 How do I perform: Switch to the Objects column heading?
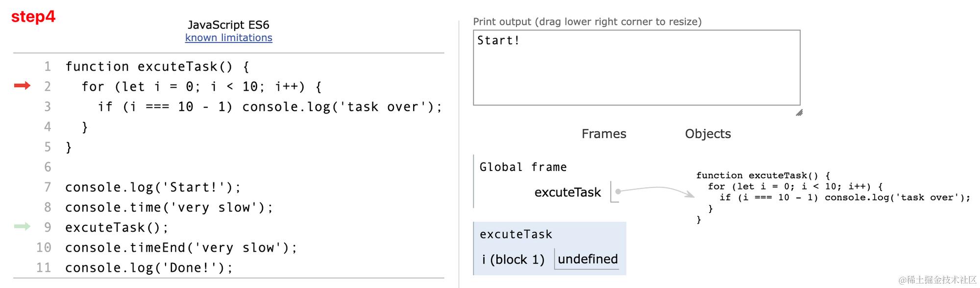click(x=708, y=133)
